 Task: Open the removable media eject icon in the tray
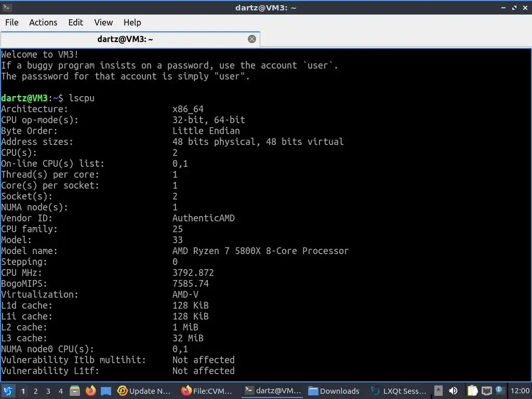coord(438,391)
